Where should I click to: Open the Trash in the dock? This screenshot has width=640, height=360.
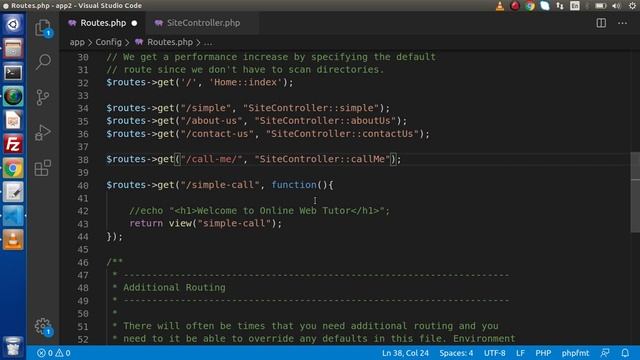(13, 347)
